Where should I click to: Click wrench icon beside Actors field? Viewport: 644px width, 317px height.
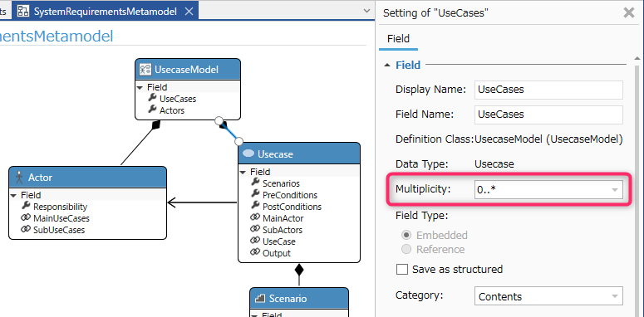pyautogui.click(x=152, y=110)
